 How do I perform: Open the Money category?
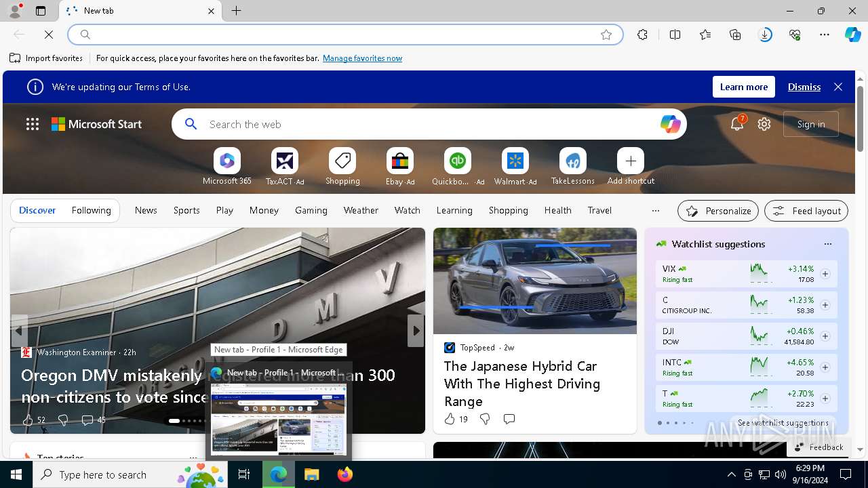pyautogui.click(x=264, y=211)
